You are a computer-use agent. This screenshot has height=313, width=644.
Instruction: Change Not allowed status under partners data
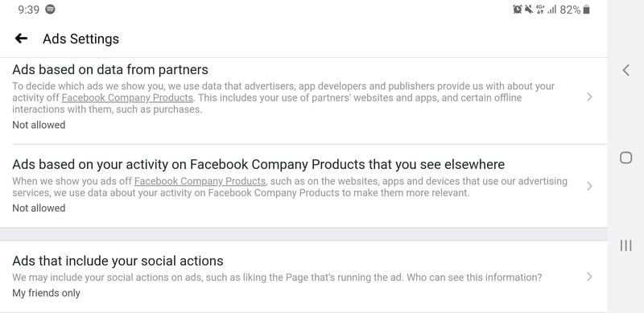tap(39, 125)
